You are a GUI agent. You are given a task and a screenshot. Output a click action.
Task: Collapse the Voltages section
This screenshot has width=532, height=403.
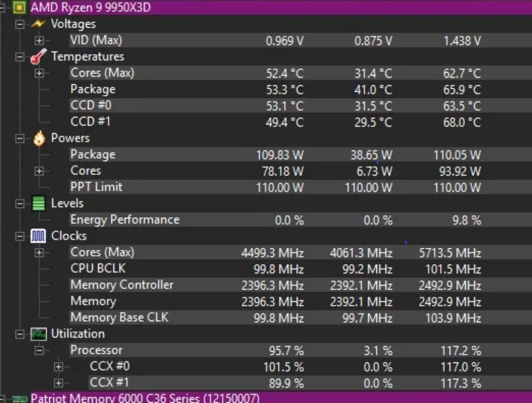tap(20, 24)
